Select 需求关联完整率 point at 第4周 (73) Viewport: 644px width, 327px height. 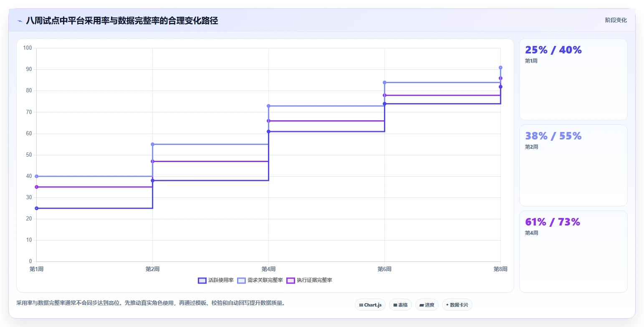click(268, 106)
